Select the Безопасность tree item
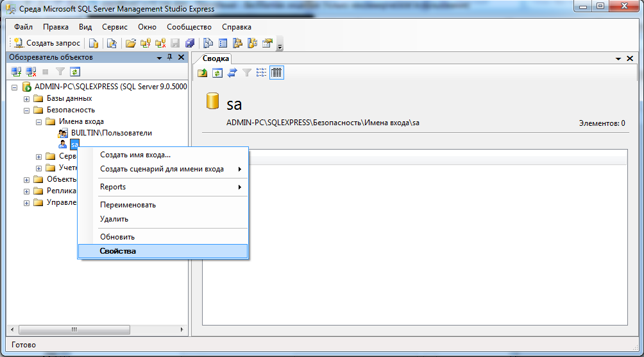 click(71, 110)
